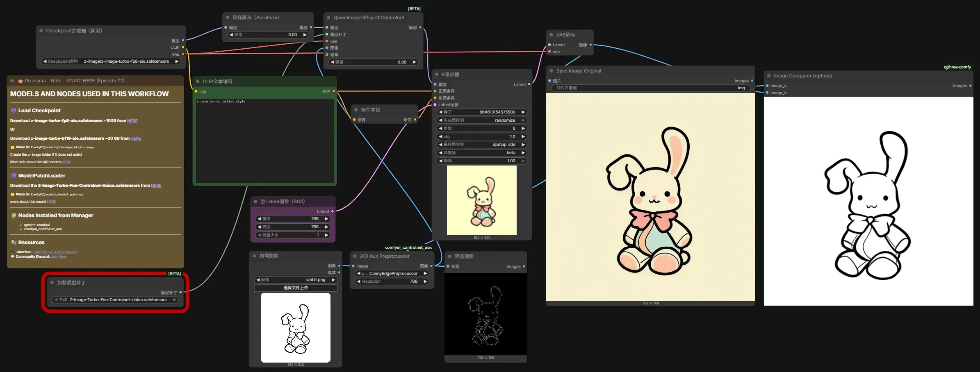This screenshot has width=980, height=372.
Task: Collapse the VAE解码 node dot
Action: pyautogui.click(x=552, y=35)
